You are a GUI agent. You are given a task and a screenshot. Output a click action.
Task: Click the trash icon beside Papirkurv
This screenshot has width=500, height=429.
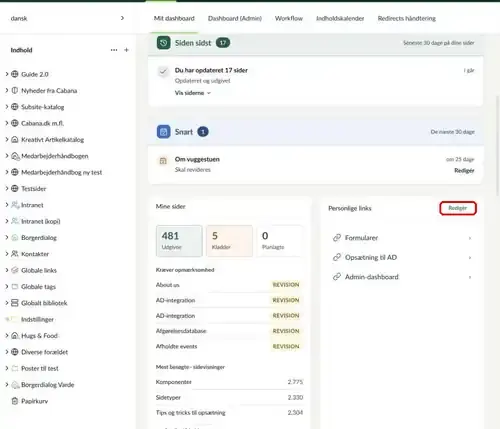pos(15,401)
